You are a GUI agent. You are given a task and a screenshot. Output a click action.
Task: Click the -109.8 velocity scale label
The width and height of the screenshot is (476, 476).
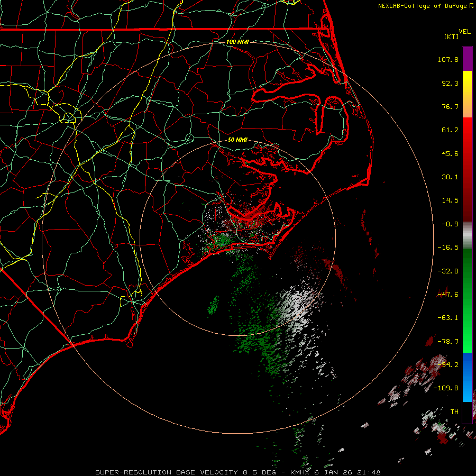click(x=446, y=388)
